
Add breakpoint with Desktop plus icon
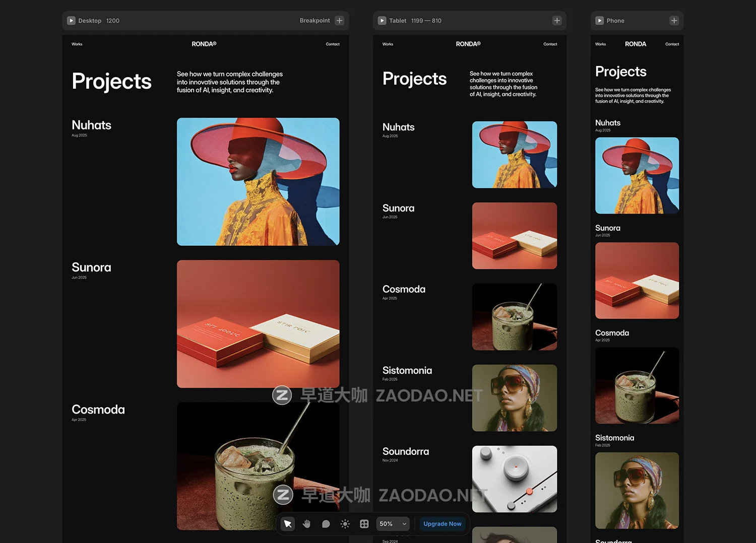pos(340,21)
